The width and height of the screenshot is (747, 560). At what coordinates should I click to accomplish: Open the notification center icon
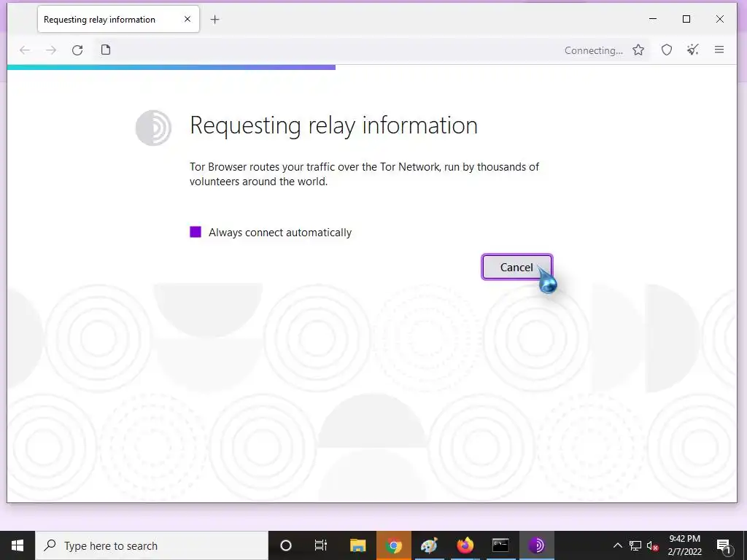[x=724, y=546]
